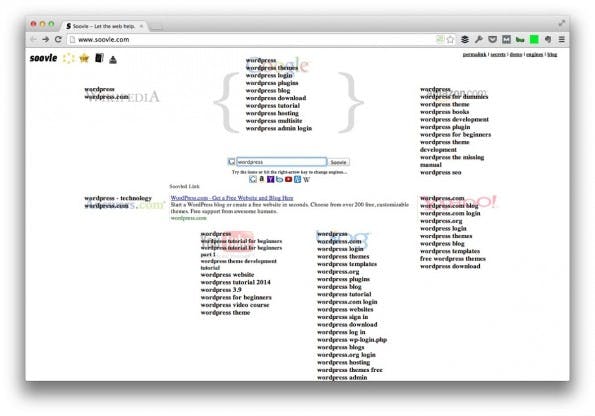Bookmark page with the star icon
The height and width of the screenshot is (416, 595).
click(450, 39)
